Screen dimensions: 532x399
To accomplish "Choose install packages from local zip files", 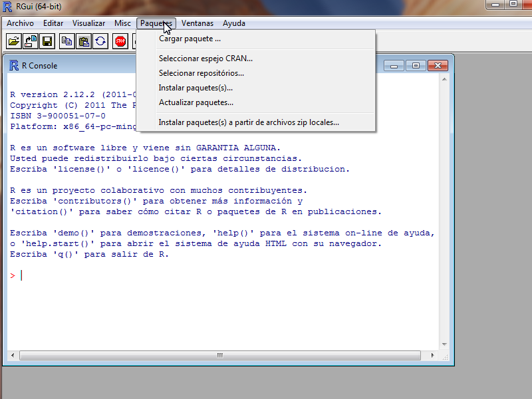I will point(256,122).
